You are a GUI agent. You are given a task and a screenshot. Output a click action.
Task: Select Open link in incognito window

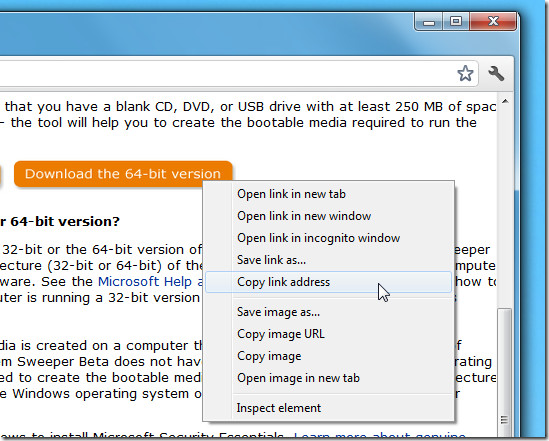328,238
